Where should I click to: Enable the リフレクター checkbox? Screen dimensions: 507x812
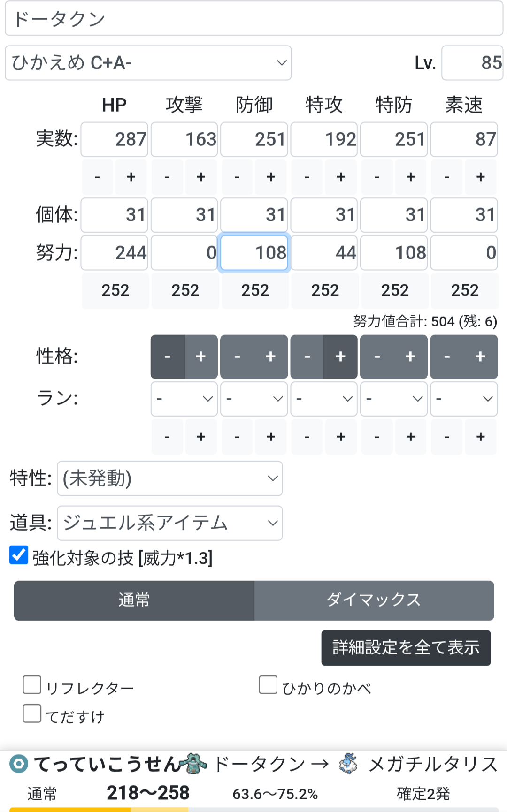[32, 685]
